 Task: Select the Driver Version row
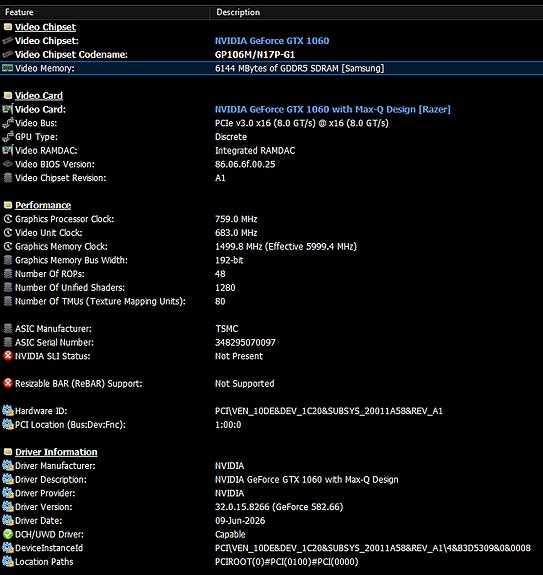pyautogui.click(x=271, y=507)
